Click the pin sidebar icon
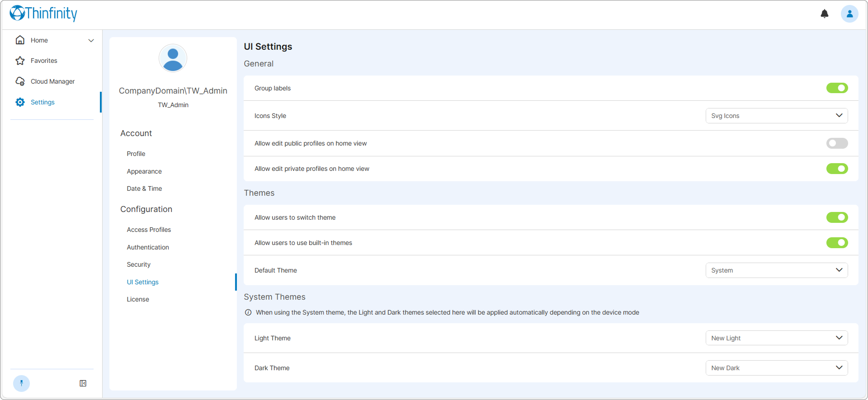The height and width of the screenshot is (400, 868). coord(21,383)
